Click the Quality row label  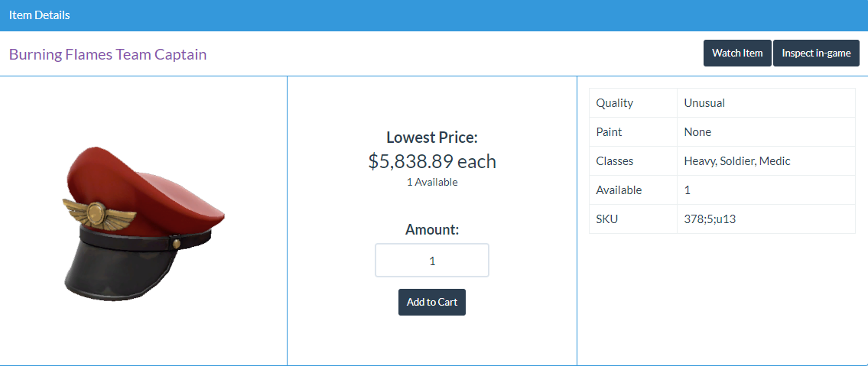614,103
